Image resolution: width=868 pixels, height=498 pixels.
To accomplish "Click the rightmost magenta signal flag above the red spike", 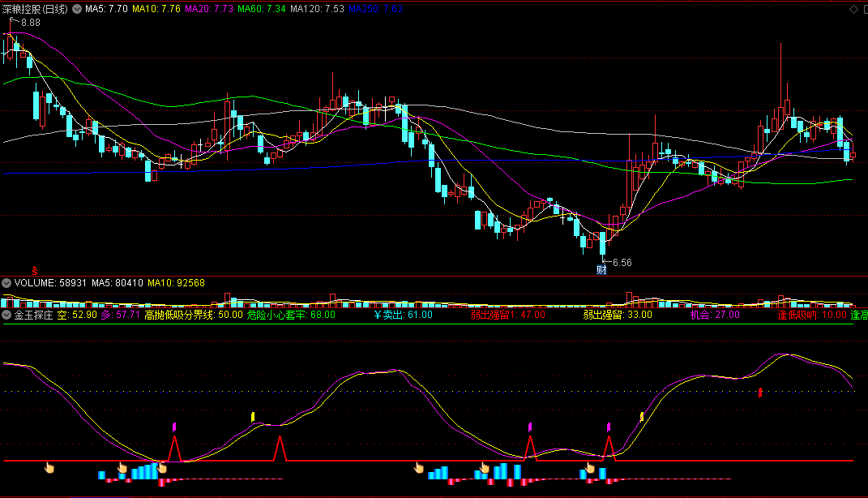I will (609, 427).
